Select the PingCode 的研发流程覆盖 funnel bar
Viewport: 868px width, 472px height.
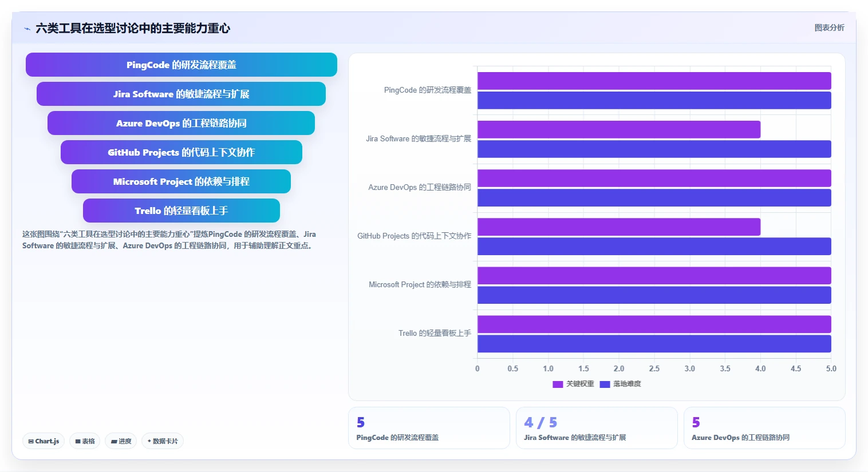(182, 65)
